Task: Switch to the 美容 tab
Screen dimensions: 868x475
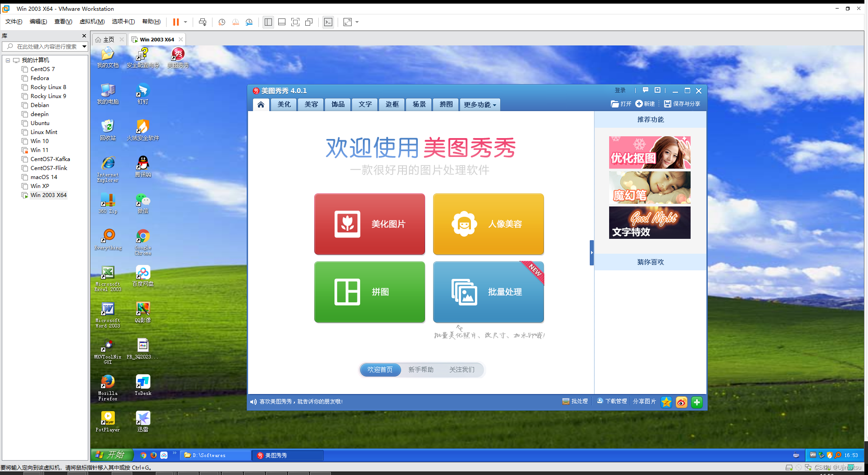Action: coord(311,104)
